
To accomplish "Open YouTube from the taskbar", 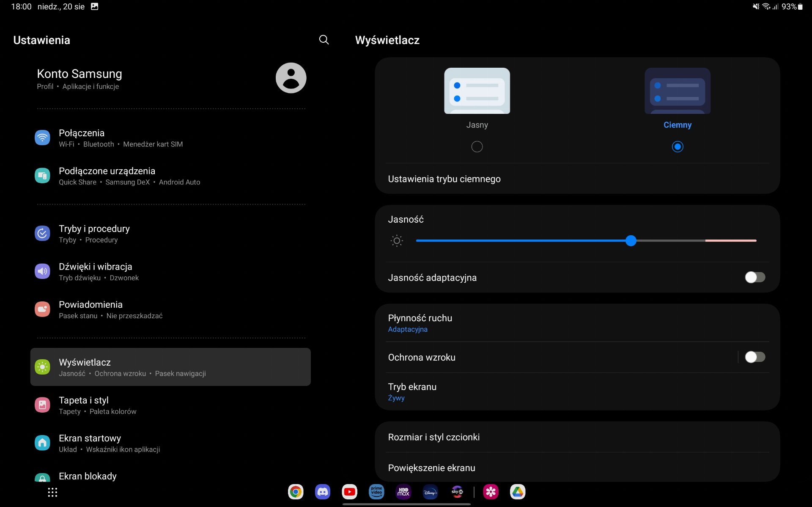I will 350,492.
